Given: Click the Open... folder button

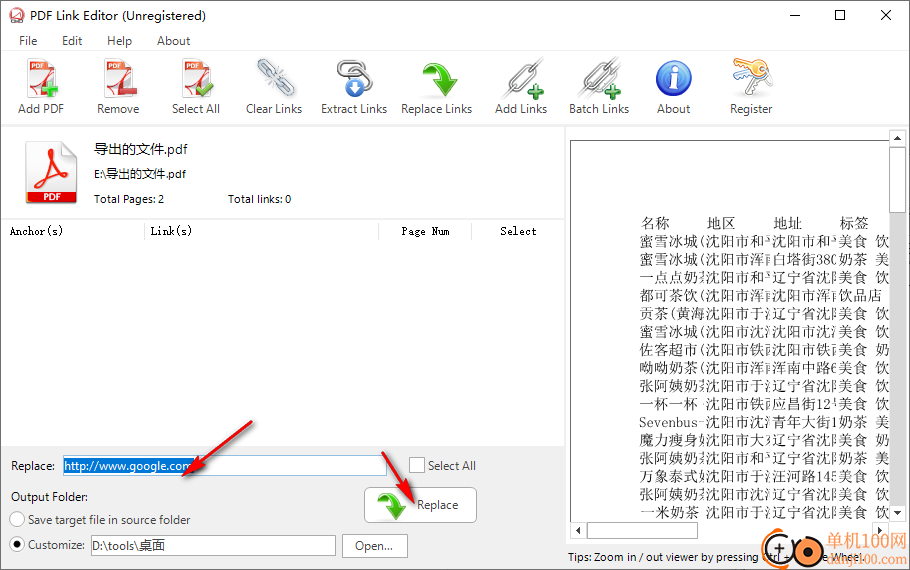Looking at the screenshot, I should [x=374, y=546].
